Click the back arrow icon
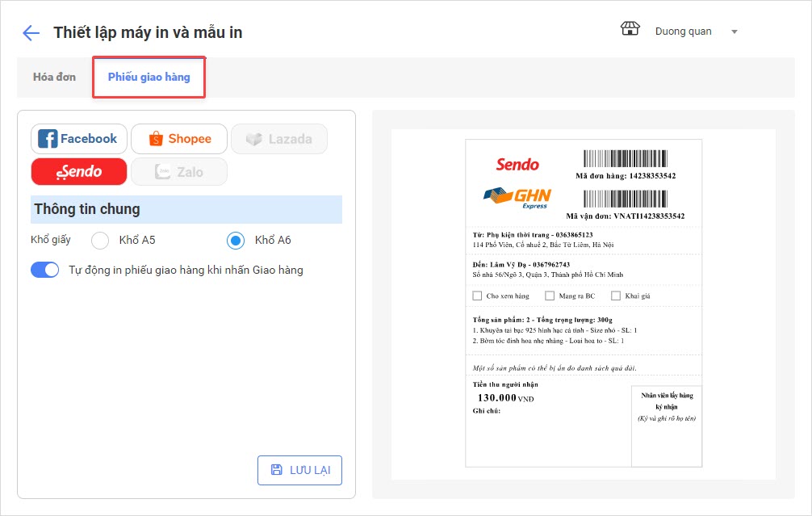The height and width of the screenshot is (516, 812). coord(31,33)
